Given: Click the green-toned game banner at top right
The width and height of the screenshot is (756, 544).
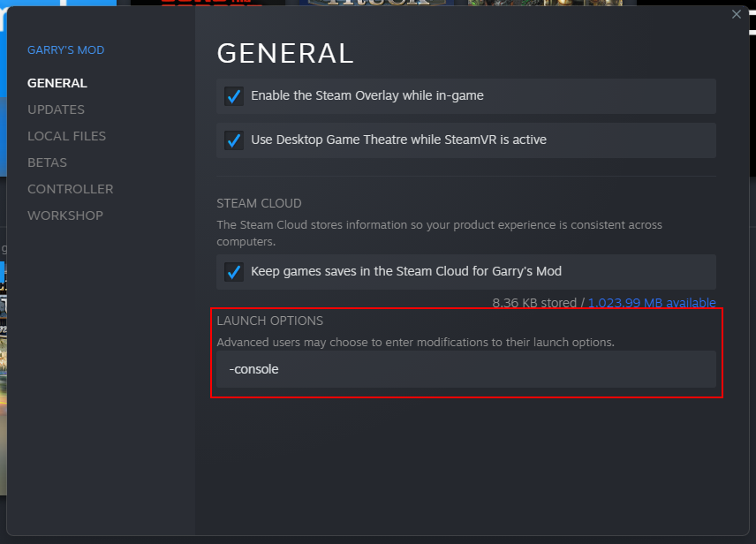Looking at the screenshot, I should click(x=545, y=3).
